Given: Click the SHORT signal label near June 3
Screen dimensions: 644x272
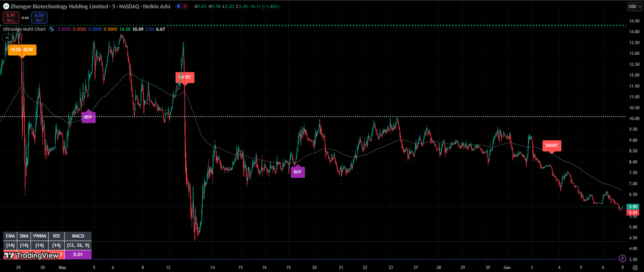Looking at the screenshot, I should (x=551, y=146).
